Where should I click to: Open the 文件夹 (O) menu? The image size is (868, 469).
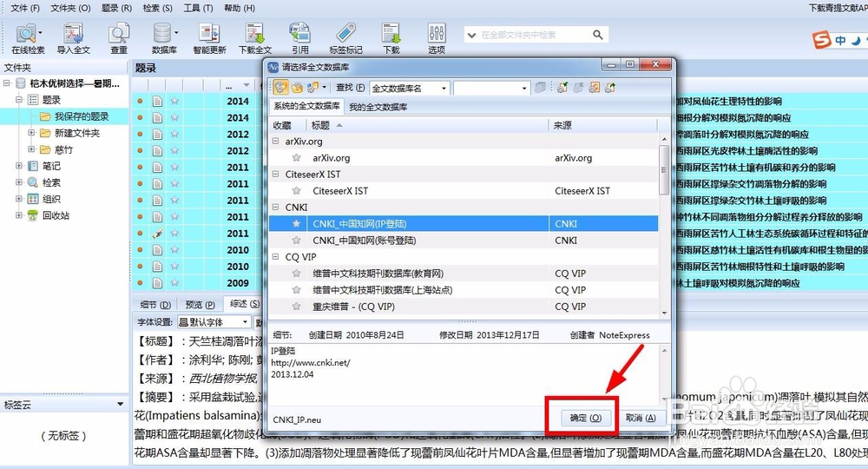click(x=70, y=9)
